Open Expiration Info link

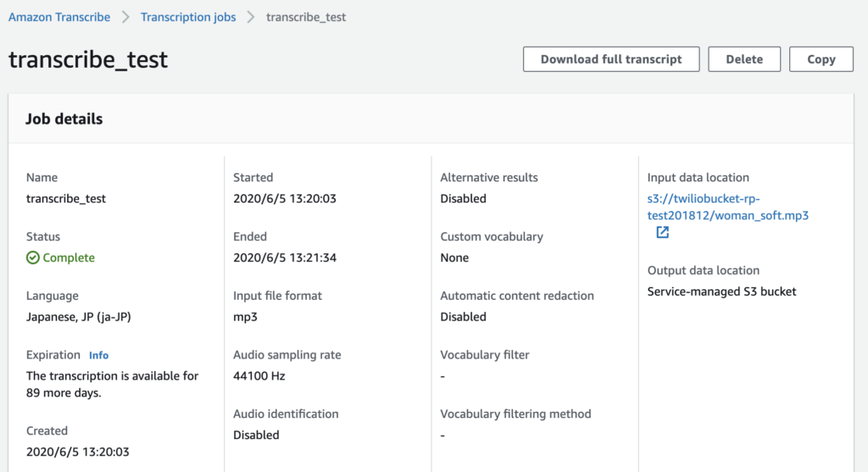[98, 355]
